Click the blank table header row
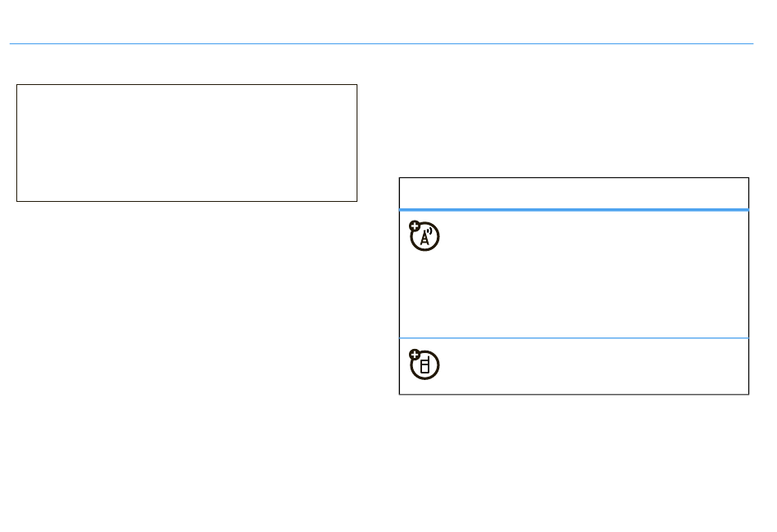Screen dimensions: 777x532 (573, 194)
